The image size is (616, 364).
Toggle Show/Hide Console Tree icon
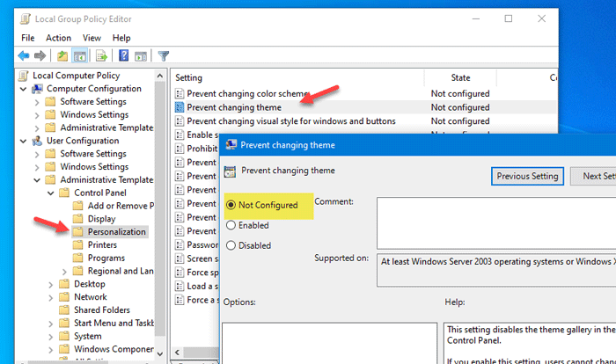coord(80,56)
